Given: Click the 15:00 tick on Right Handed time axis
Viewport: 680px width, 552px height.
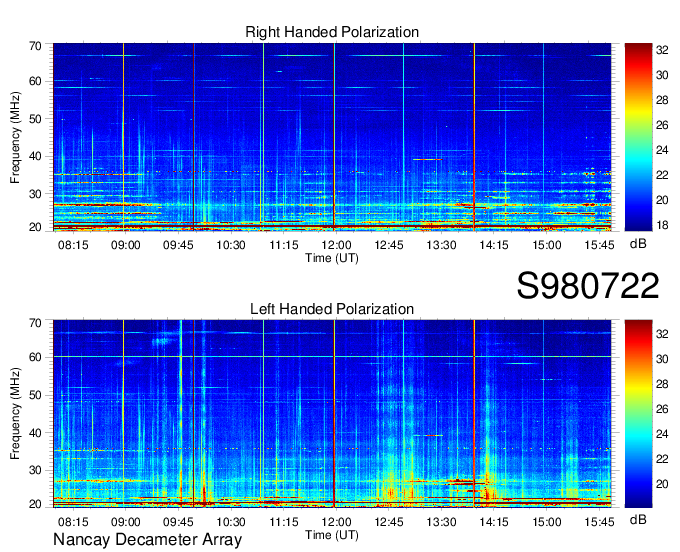Looking at the screenshot, I should pyautogui.click(x=546, y=245).
